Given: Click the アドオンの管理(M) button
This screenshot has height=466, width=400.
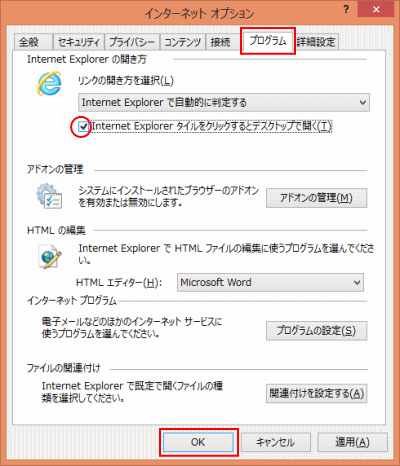Looking at the screenshot, I should click(316, 198).
